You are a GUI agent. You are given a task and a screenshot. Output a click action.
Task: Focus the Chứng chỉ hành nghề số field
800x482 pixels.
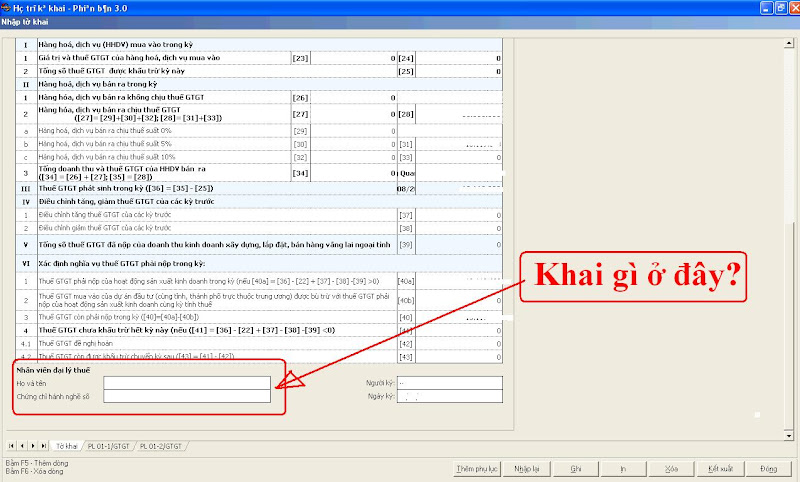pos(186,396)
